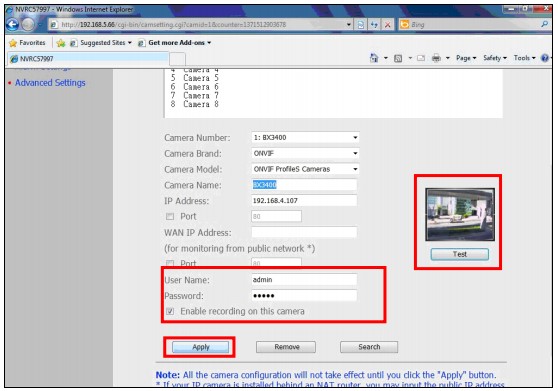558x391 pixels.
Task: Click the Password field
Action: click(304, 295)
